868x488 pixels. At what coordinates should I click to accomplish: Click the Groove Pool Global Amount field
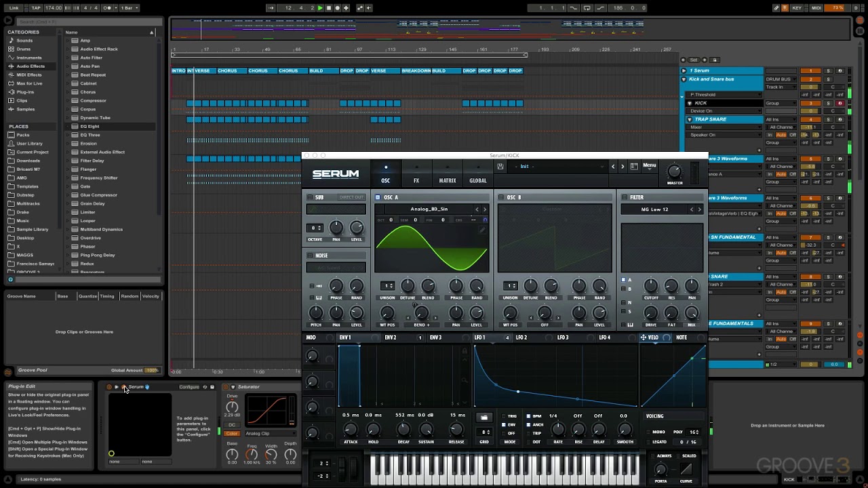(x=151, y=370)
